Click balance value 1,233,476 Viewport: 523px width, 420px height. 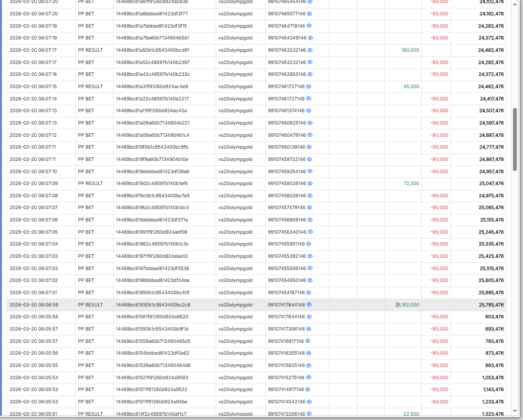493,402
